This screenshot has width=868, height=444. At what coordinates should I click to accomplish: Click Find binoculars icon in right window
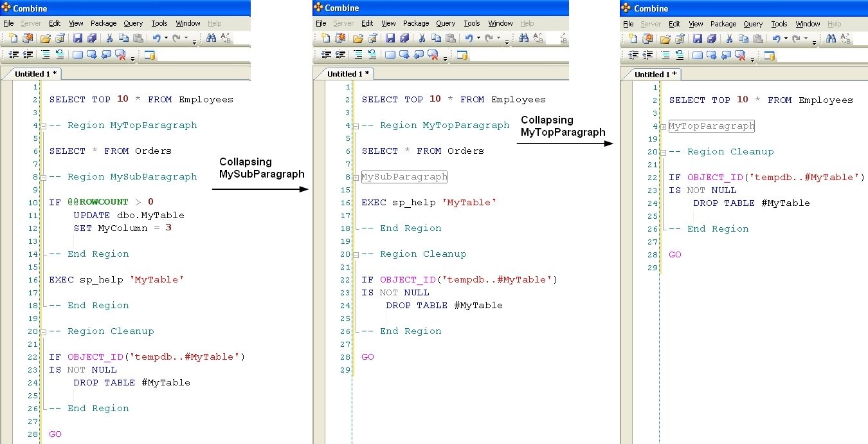(831, 39)
